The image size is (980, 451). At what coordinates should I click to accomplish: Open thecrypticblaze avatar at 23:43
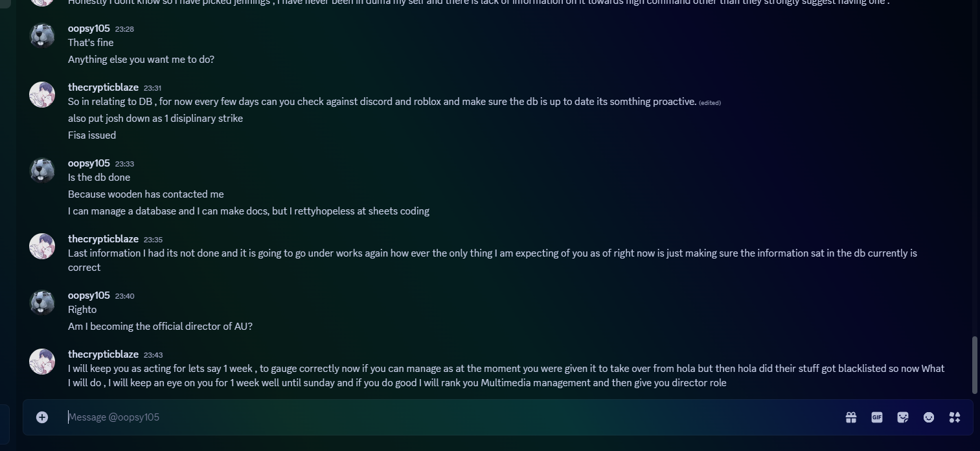(x=42, y=362)
